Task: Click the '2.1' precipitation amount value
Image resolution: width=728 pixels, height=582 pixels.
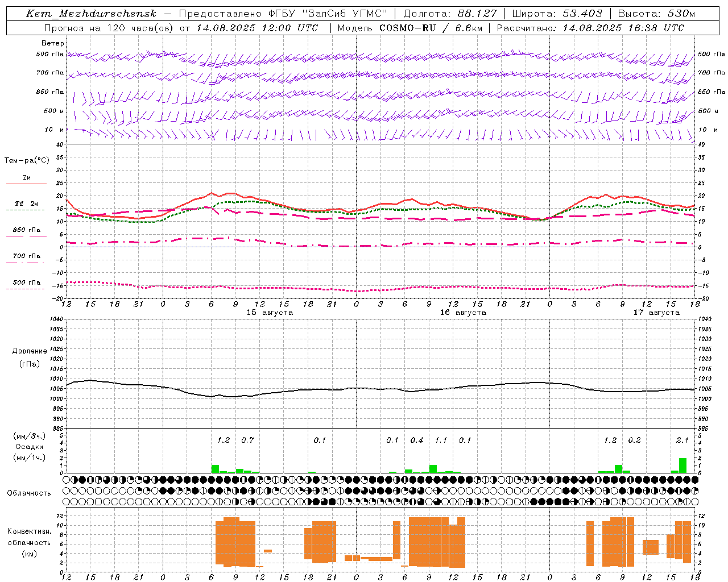Action: pyautogui.click(x=682, y=440)
